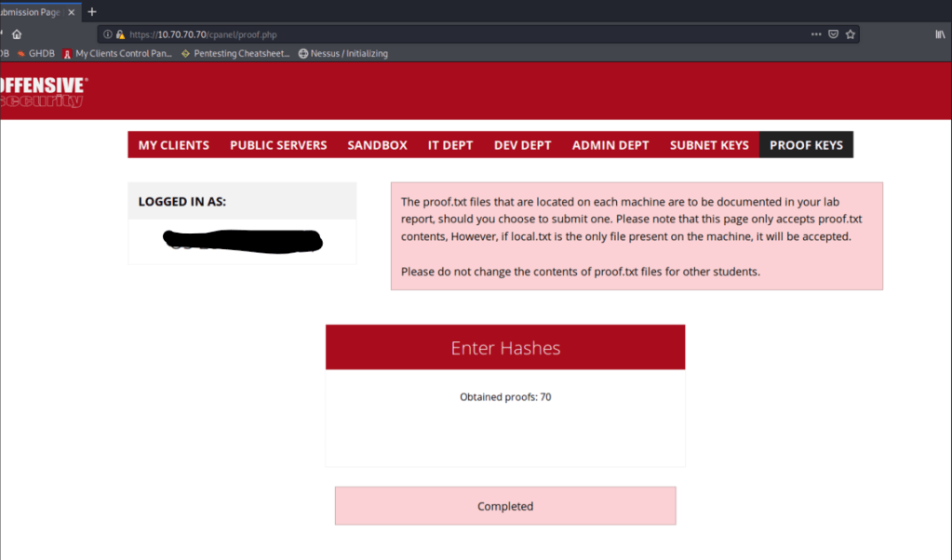Click the PROOF KEYS tab
The width and height of the screenshot is (952, 560).
pos(806,145)
